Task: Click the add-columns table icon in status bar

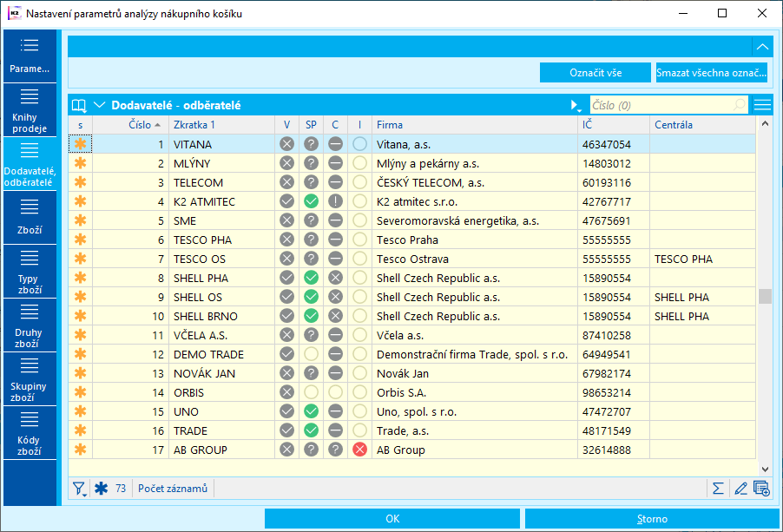Action: (x=761, y=488)
